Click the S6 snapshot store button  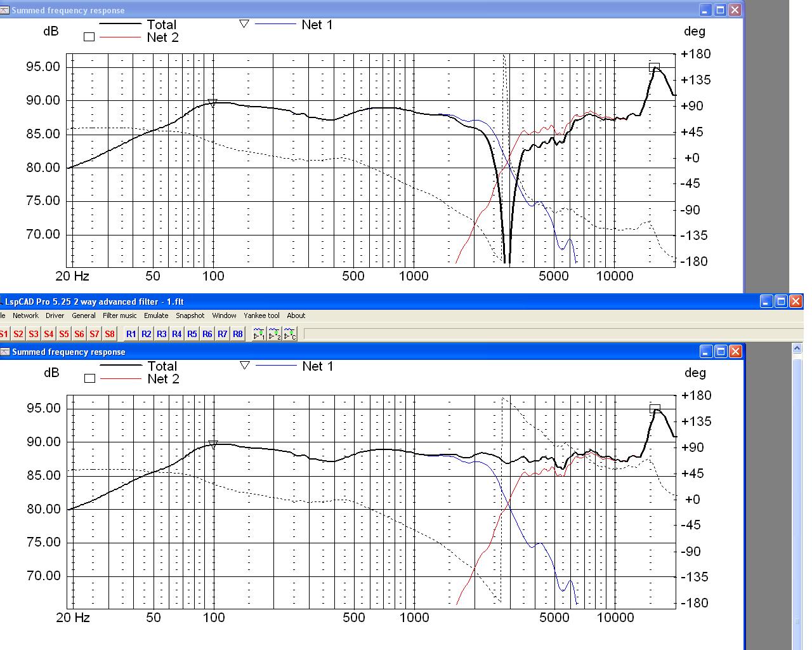(x=79, y=334)
